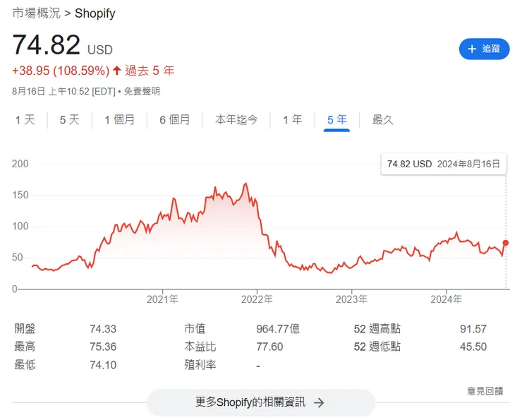Image resolution: width=522 pixels, height=420 pixels.
Task: Switch to the 6 個月 tab
Action: (x=174, y=120)
